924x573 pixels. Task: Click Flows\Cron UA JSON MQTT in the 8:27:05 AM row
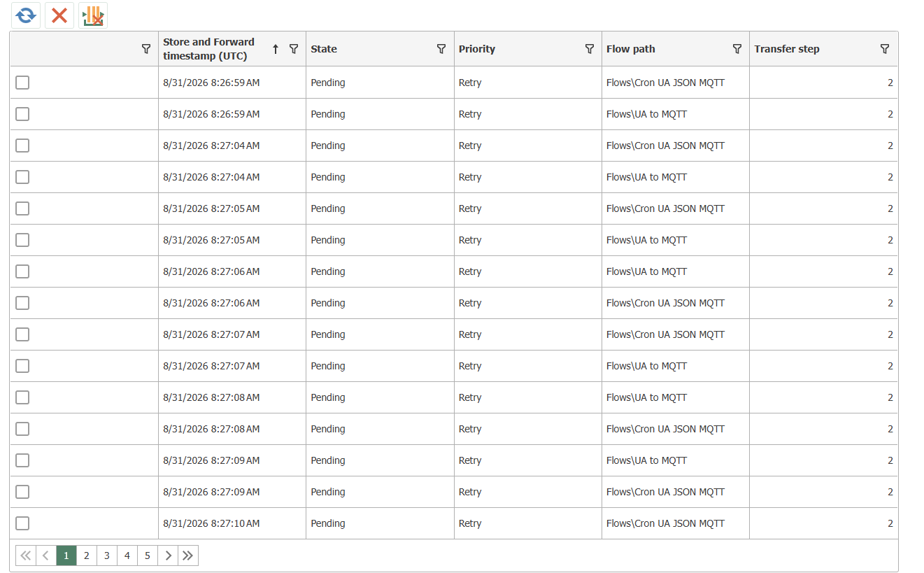[666, 208]
